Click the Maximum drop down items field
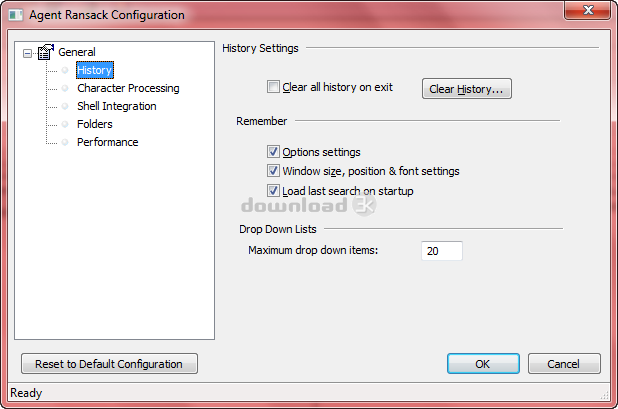 (441, 251)
